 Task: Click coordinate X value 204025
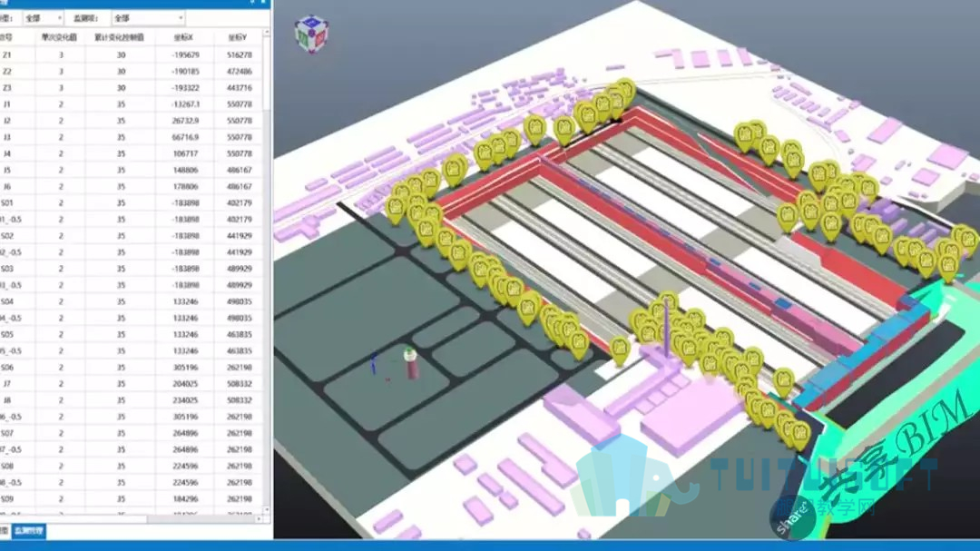(x=185, y=384)
